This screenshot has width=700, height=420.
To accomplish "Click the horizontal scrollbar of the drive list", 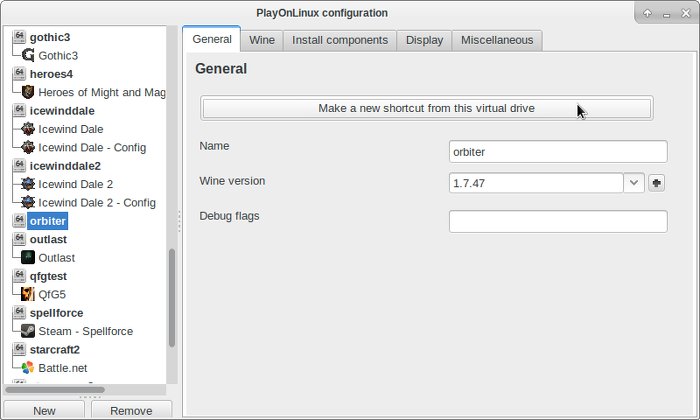I will pos(55,390).
